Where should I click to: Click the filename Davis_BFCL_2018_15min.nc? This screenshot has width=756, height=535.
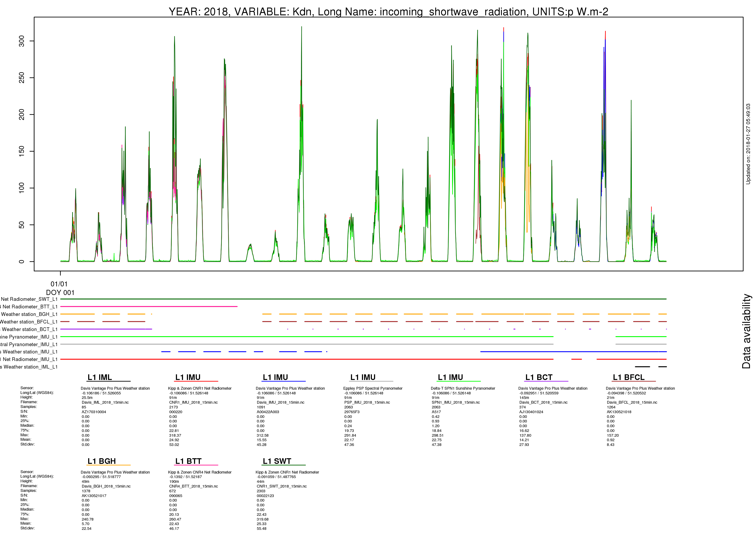point(632,403)
